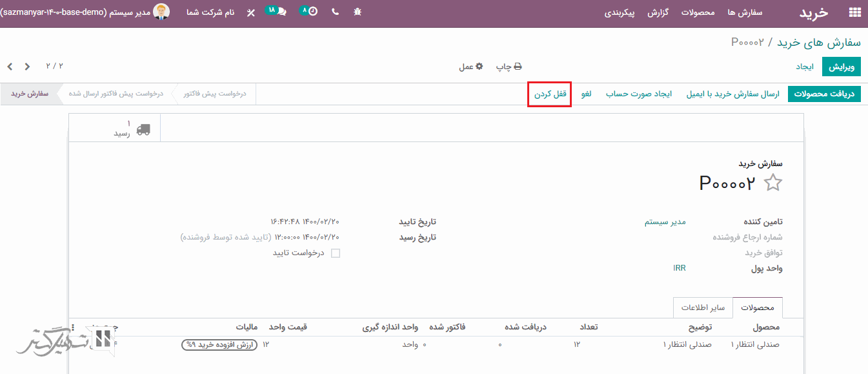868x374 pixels.
Task: Click the pager counter ۲ / ۲
Action: (55, 66)
